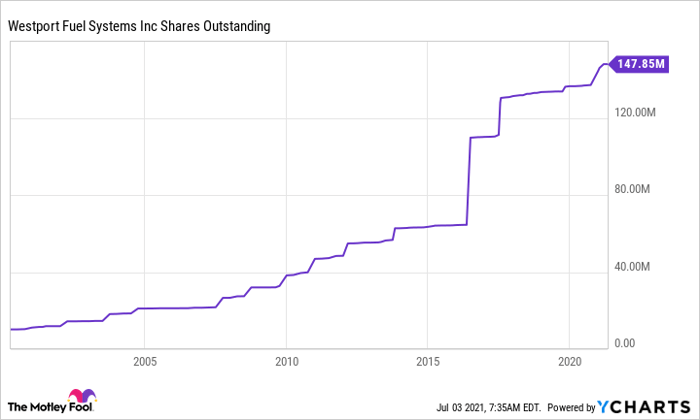Select the 2020 x-axis label
Screen dimensions: 700x420
569,360
